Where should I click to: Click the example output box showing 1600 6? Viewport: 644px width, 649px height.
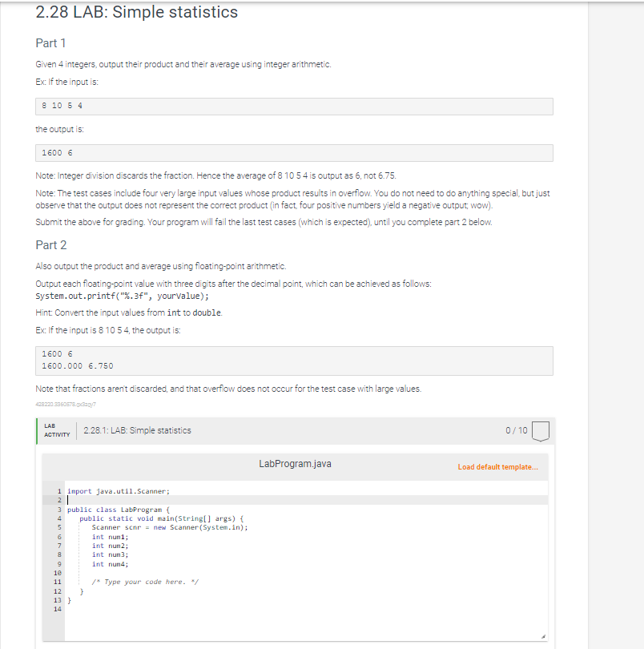pos(294,152)
